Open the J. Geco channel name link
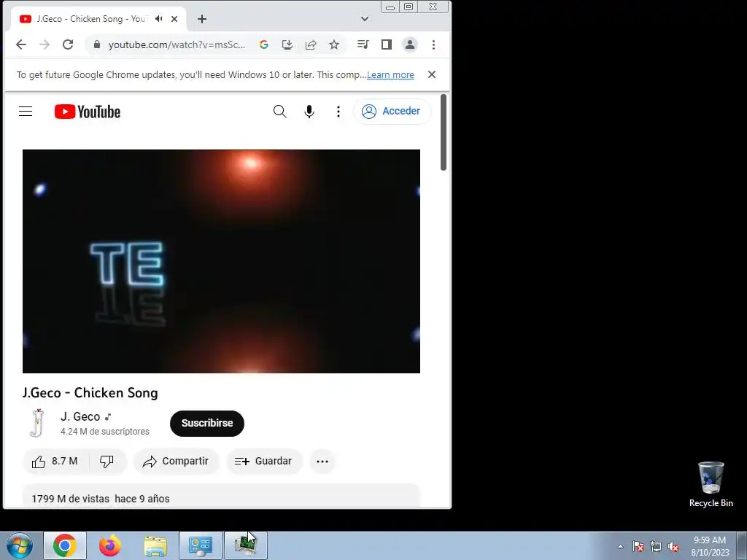Screen dimensions: 747x560 [x=80, y=416]
